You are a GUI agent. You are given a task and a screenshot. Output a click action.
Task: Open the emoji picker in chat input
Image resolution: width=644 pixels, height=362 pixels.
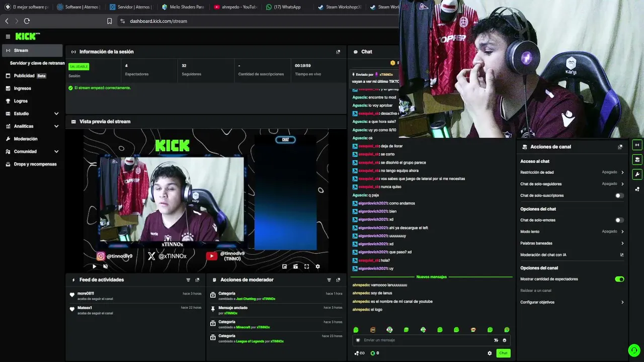click(505, 340)
